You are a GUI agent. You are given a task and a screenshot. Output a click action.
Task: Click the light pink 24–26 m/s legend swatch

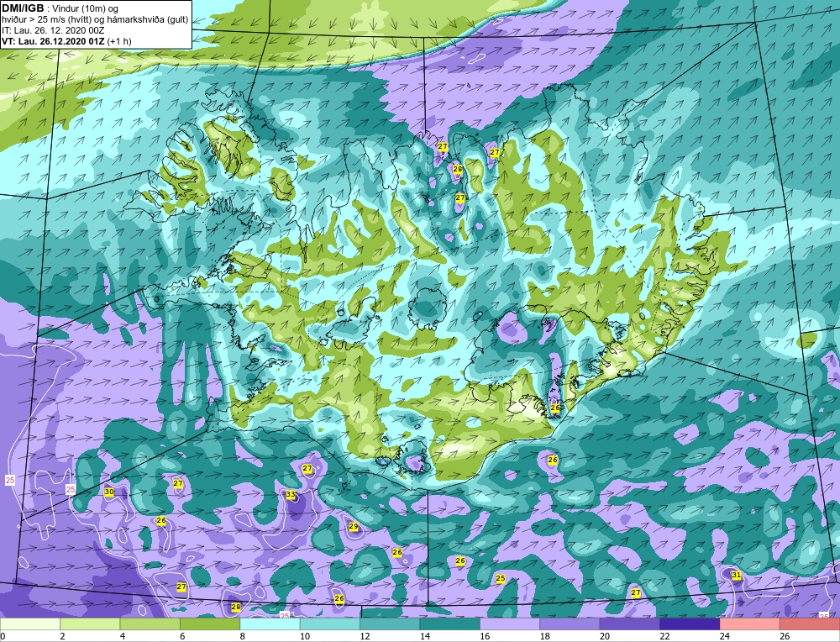pyautogui.click(x=750, y=624)
